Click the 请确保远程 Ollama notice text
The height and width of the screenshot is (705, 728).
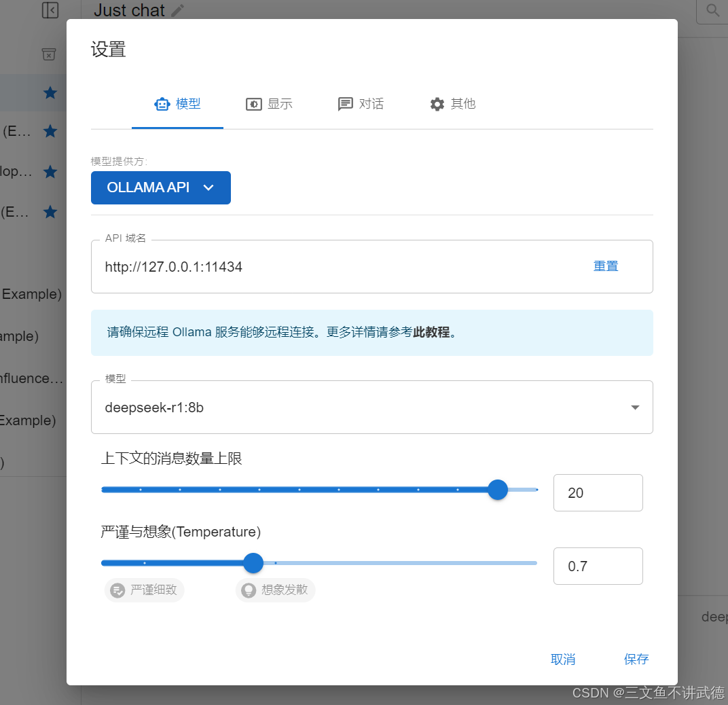[x=282, y=332]
